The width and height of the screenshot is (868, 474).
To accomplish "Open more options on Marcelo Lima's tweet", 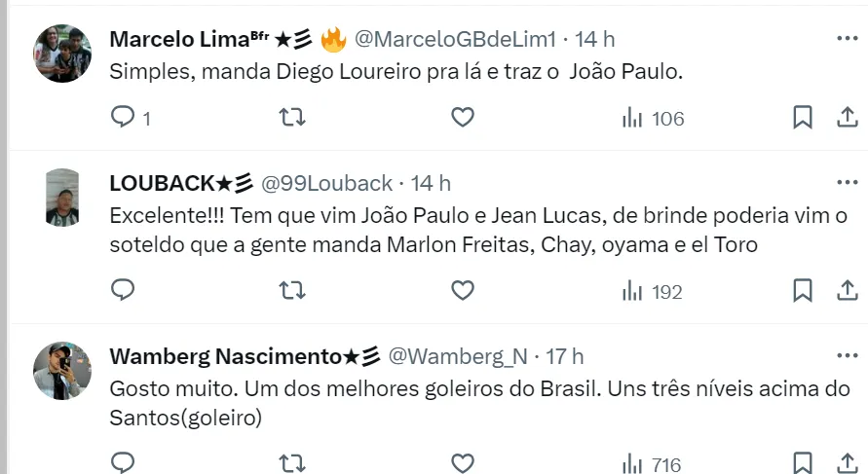I will point(847,38).
